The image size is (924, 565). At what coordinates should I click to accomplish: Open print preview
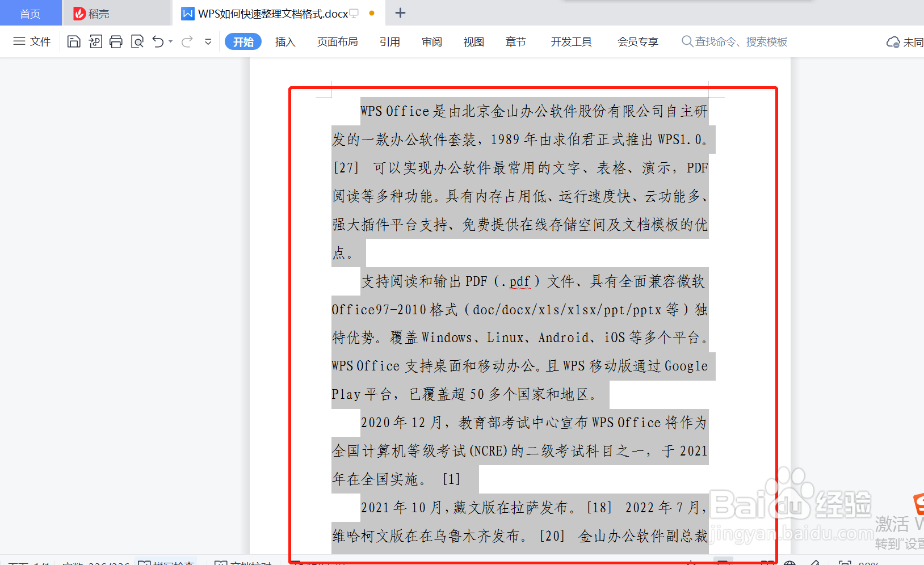click(x=137, y=41)
